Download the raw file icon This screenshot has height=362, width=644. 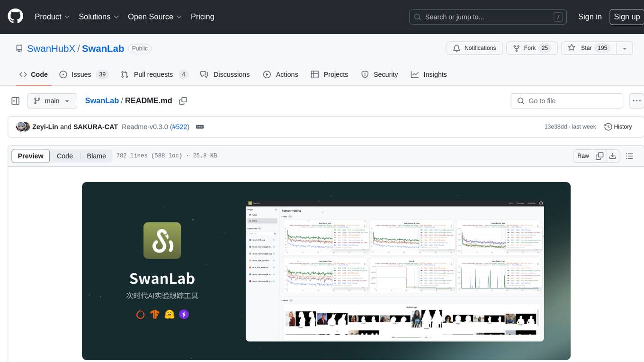click(613, 156)
